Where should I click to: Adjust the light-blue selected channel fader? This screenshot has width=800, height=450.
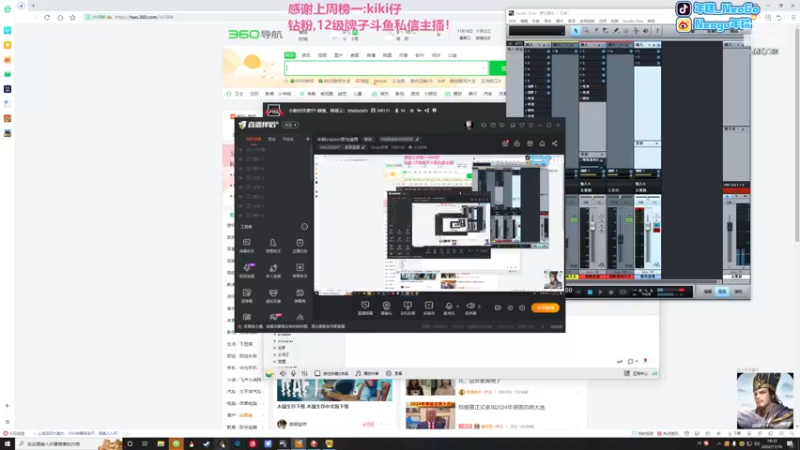pos(647,227)
